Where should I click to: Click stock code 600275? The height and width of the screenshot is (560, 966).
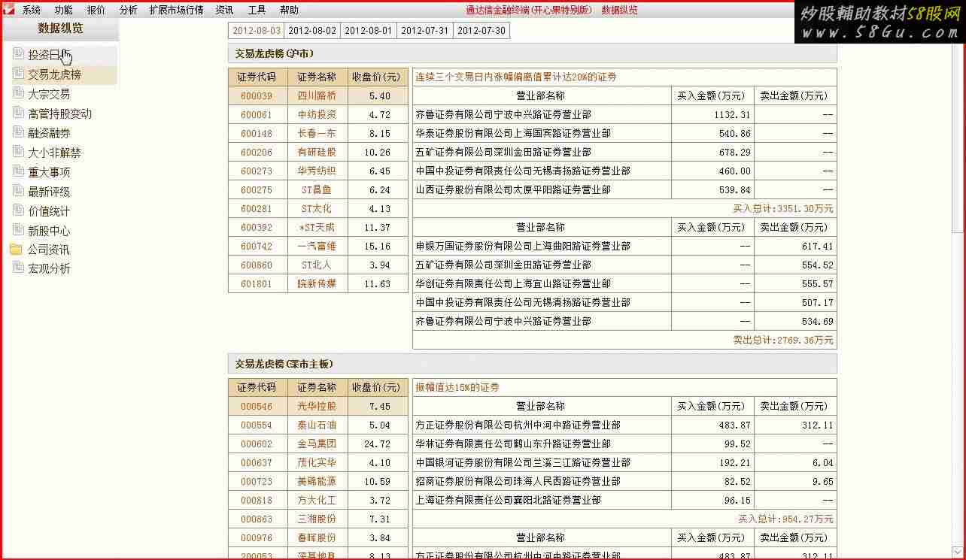click(257, 190)
